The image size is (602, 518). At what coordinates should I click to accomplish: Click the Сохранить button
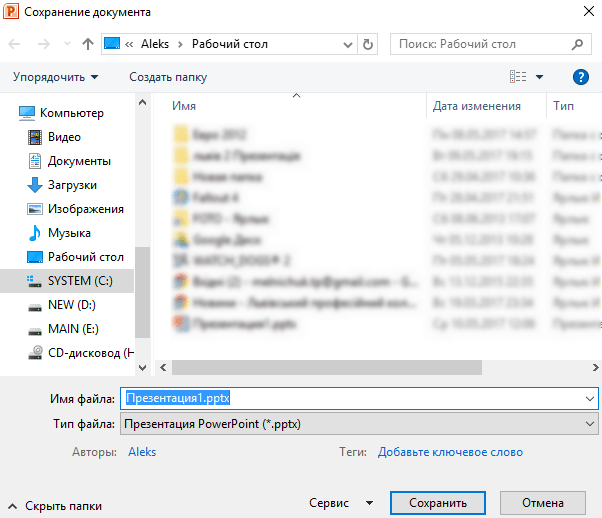tap(438, 503)
